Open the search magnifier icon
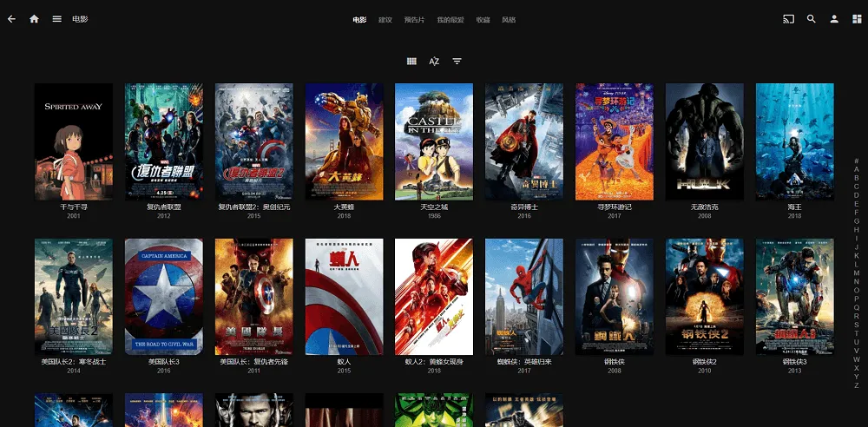This screenshot has height=427, width=868. [811, 19]
